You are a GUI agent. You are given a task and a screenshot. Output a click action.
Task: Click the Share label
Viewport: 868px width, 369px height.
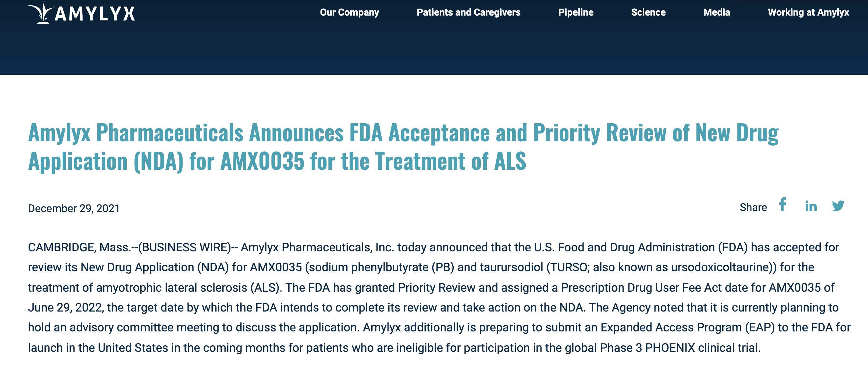pos(753,207)
